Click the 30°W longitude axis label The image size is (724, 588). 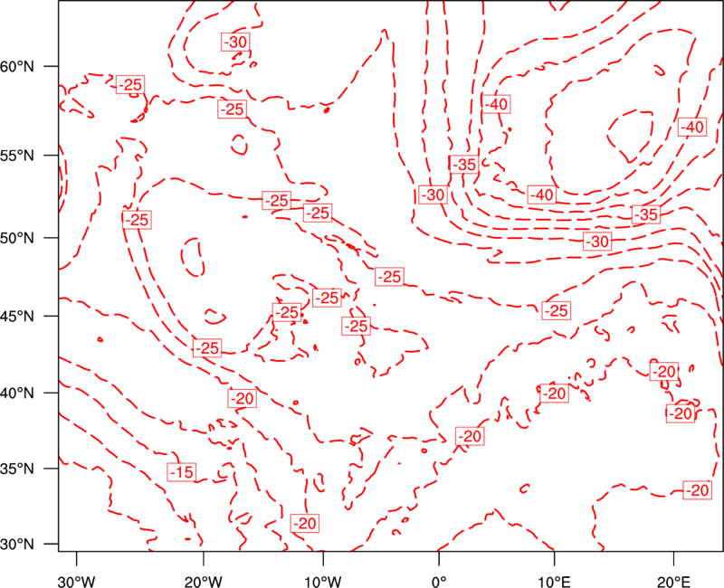click(x=76, y=582)
